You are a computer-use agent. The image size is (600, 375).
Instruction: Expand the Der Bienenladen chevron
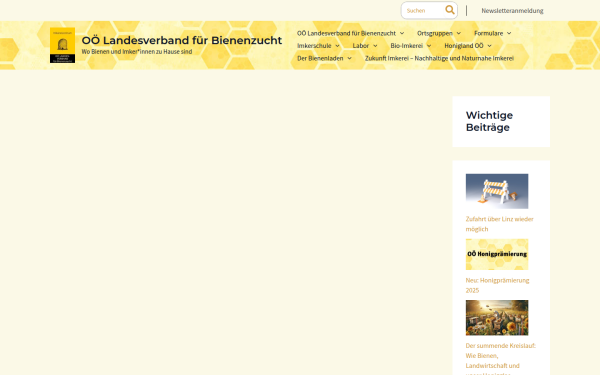(x=349, y=59)
